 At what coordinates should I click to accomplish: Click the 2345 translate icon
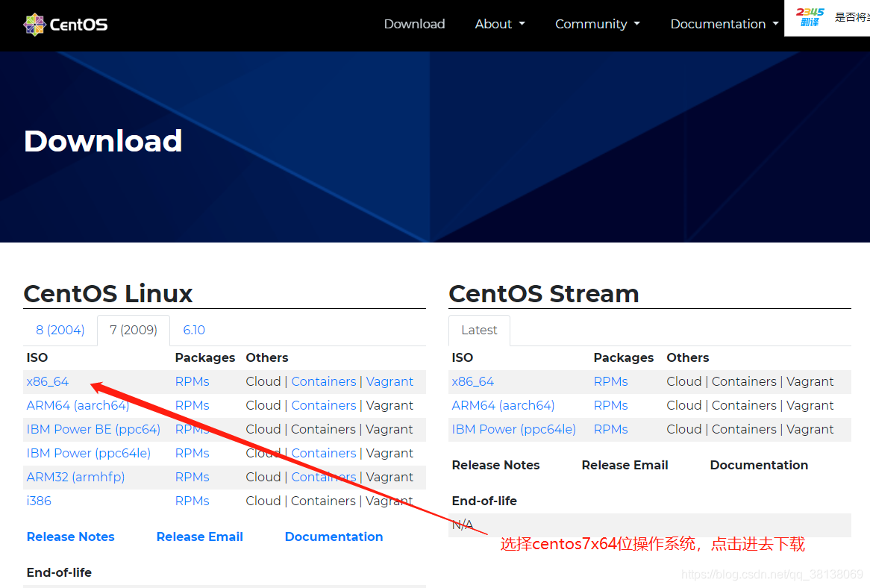810,17
